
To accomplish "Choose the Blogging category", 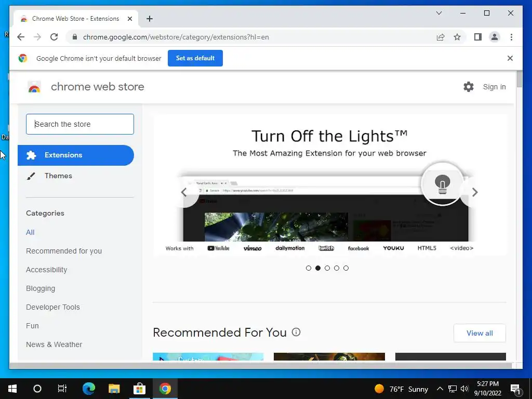I will pos(41,288).
